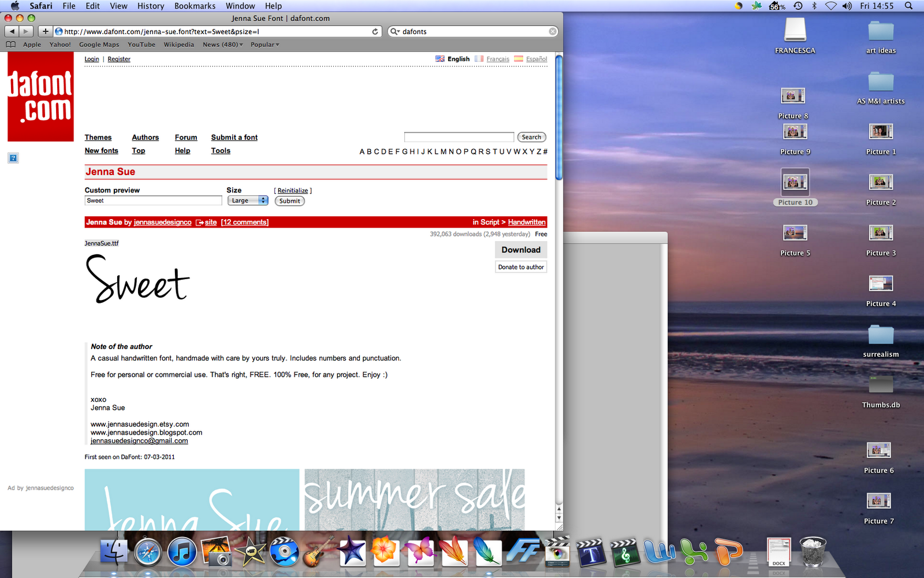Image resolution: width=924 pixels, height=578 pixels.
Task: Open the Spotlight magnifier in menu bar
Action: point(909,6)
